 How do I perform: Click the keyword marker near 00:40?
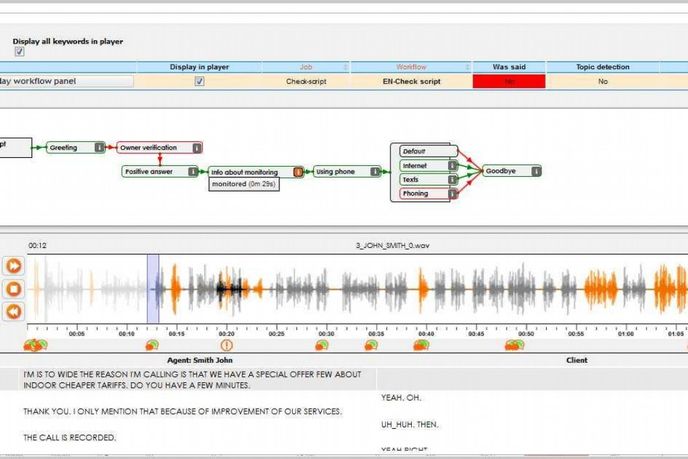pyautogui.click(x=421, y=345)
